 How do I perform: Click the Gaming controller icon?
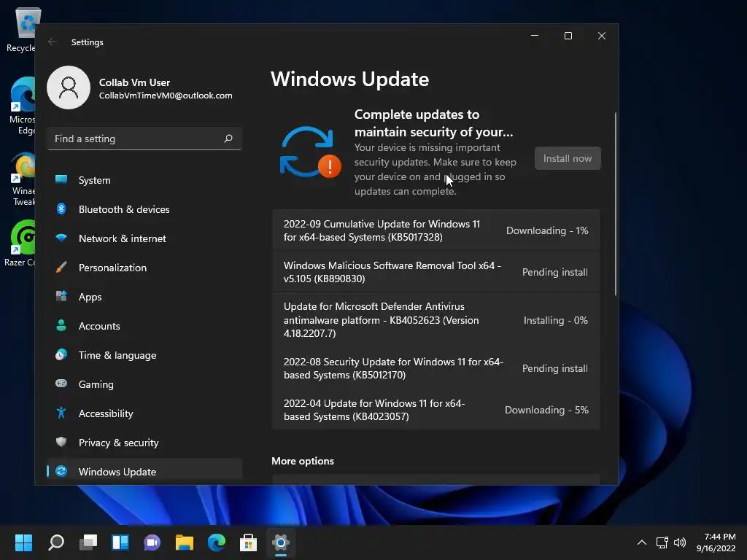61,384
